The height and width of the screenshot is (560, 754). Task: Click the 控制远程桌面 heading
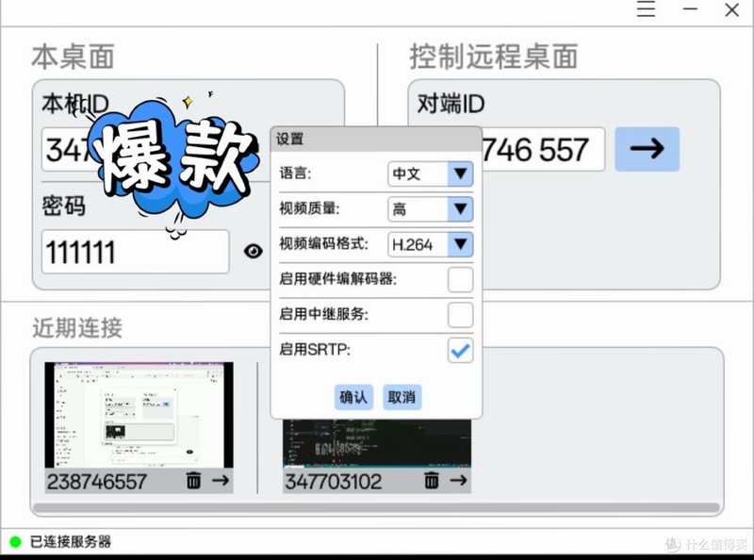tap(493, 57)
